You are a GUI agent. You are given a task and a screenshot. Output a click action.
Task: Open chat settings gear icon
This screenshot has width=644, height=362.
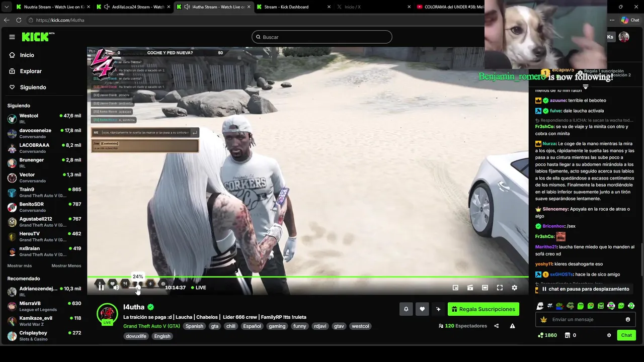[x=609, y=335]
